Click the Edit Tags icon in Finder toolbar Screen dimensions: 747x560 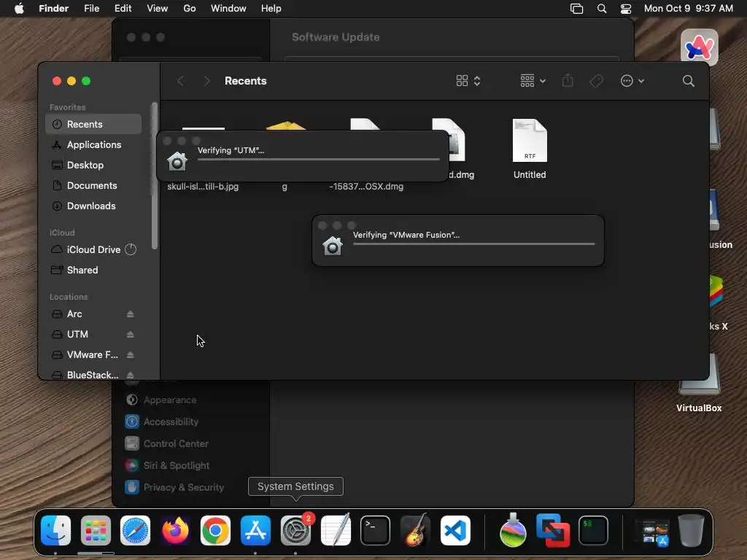596,81
